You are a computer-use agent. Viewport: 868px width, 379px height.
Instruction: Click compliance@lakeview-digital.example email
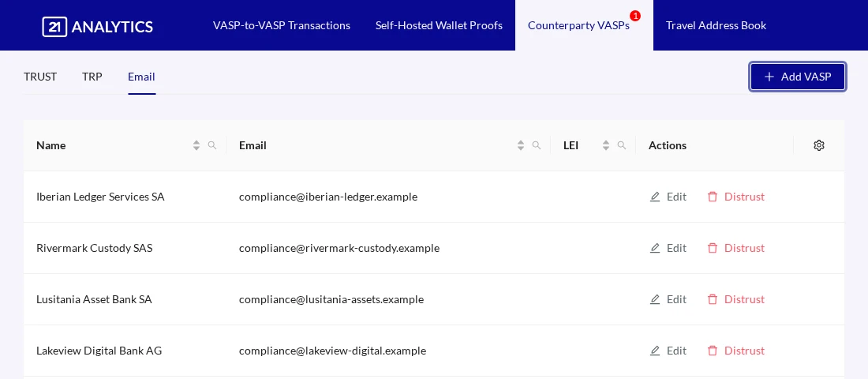pos(333,351)
